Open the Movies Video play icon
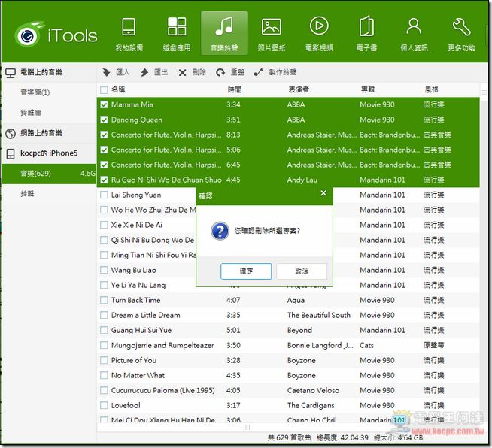Image resolution: width=492 pixels, height=448 pixels. pyautogui.click(x=319, y=26)
